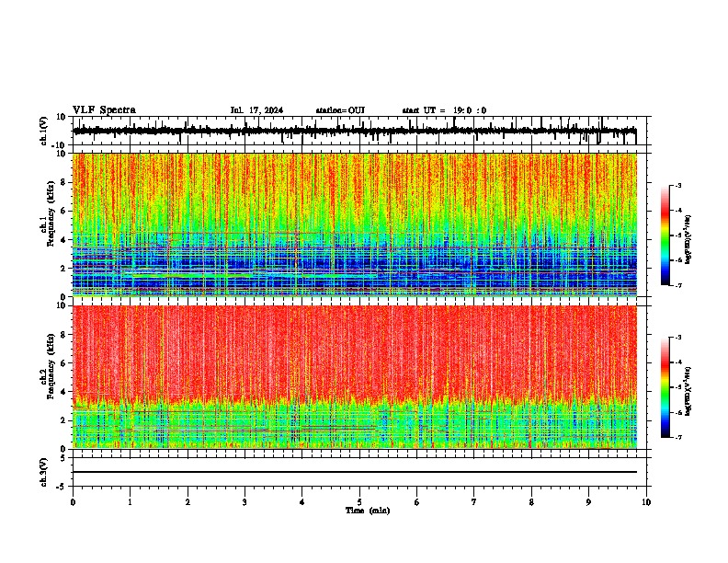The width and height of the screenshot is (728, 563).
Task: Click the "-7" label on ch.2 color scale
Action: pos(678,437)
